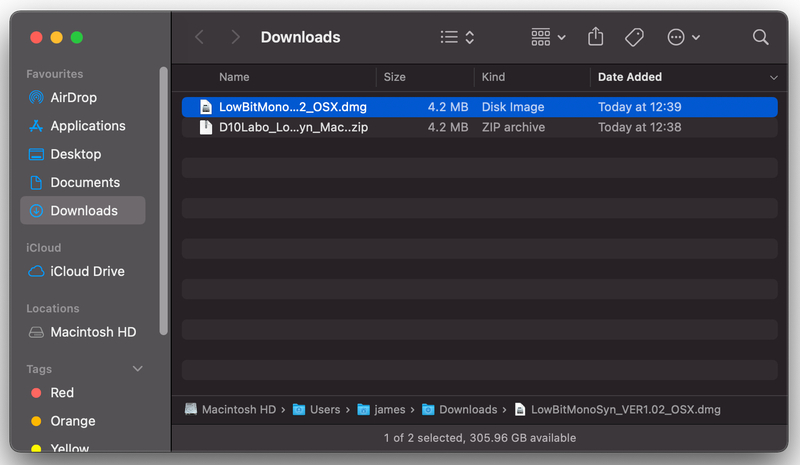Click the Search magnifier icon

pos(760,37)
